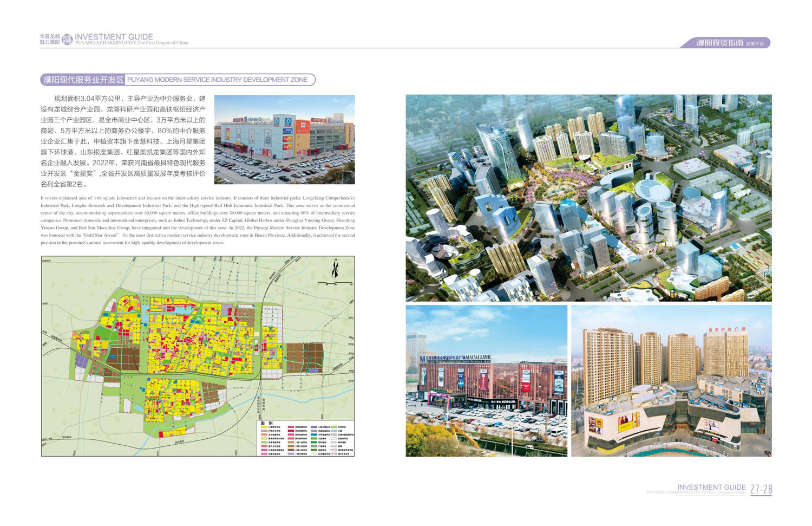Viewport: 812px width, 526px height.
Task: Open the Dennis shopping mall photo
Action: click(x=284, y=140)
